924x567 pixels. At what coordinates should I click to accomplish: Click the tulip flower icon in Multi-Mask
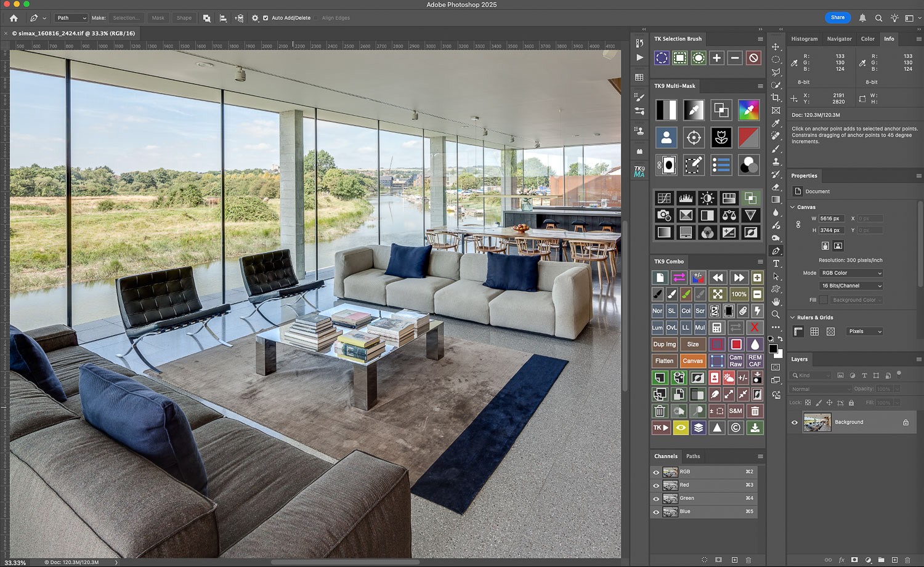coord(721,137)
